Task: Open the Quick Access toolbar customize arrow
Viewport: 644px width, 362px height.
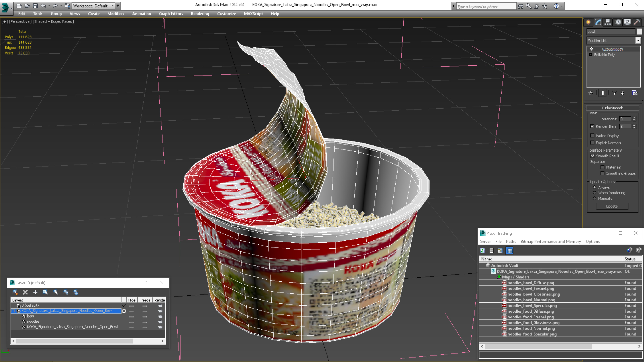Action: point(118,6)
